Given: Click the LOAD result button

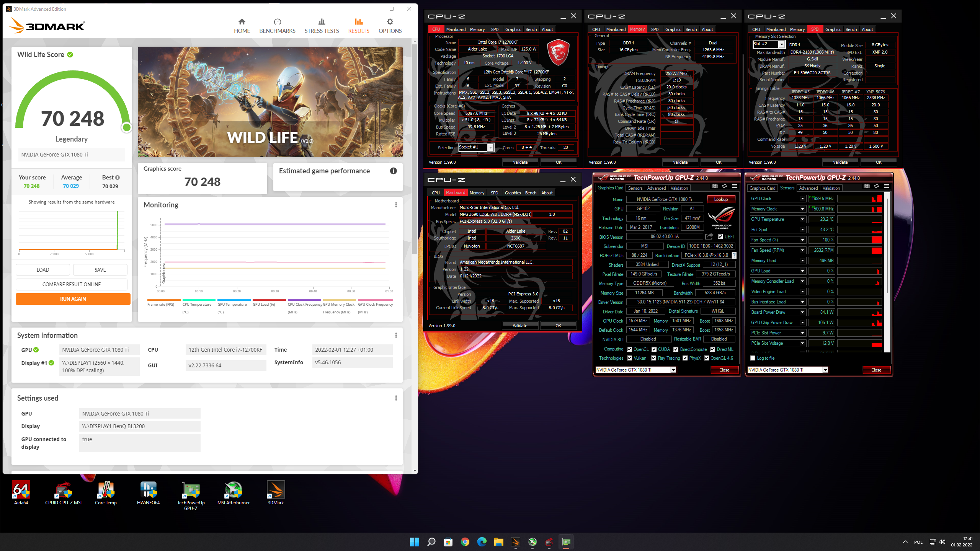Looking at the screenshot, I should pos(43,270).
